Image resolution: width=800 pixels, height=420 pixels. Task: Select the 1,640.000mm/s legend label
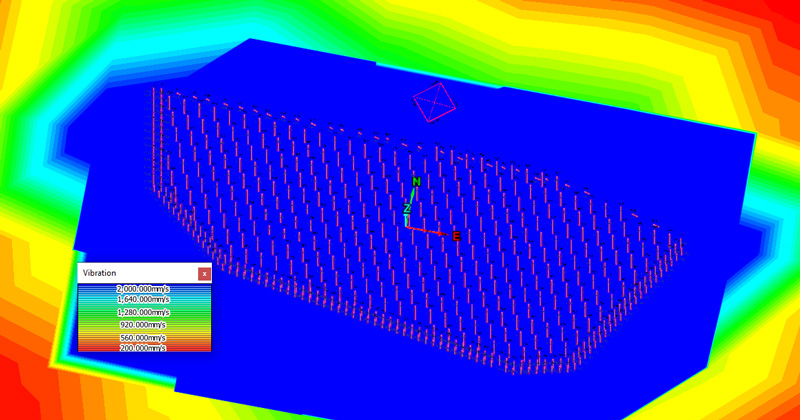143,299
